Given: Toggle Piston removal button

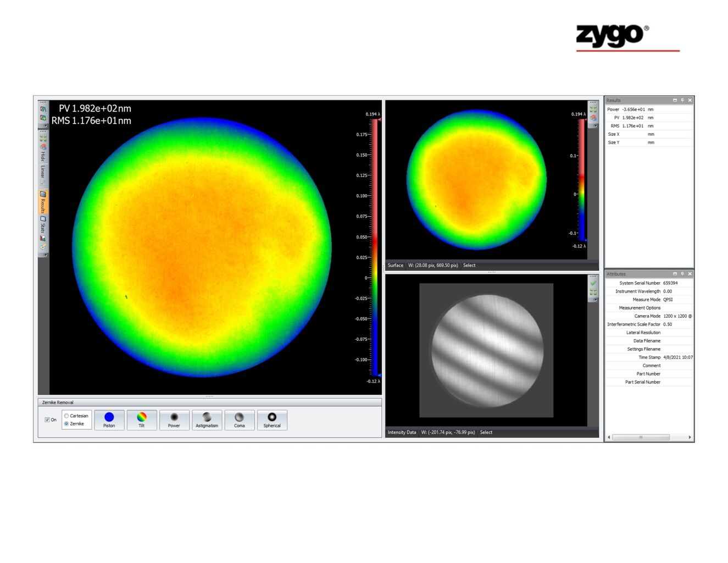Looking at the screenshot, I should click(109, 420).
